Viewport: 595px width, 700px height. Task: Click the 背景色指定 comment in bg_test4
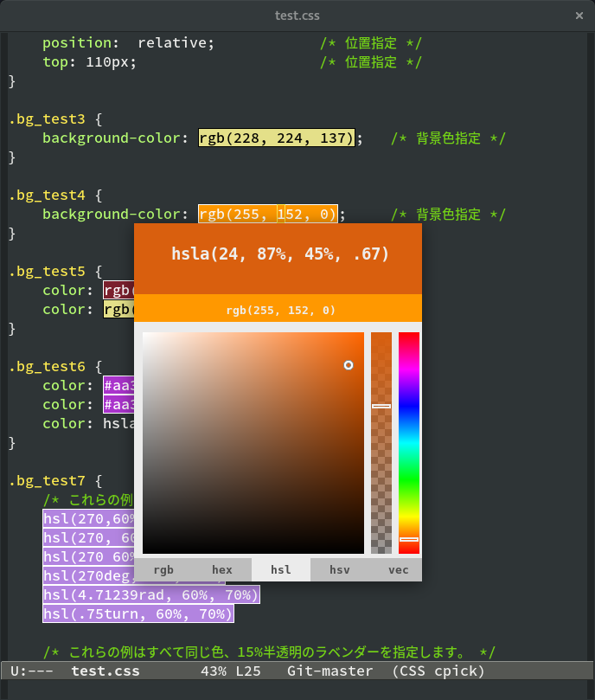click(448, 215)
